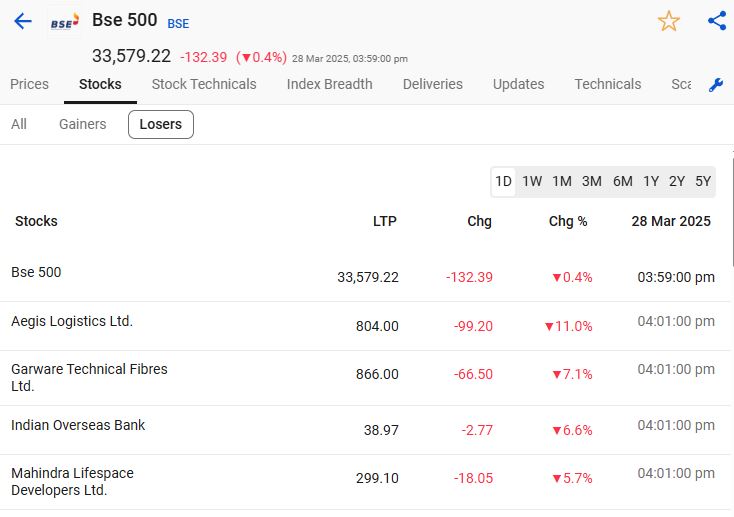Viewport: 734px width, 517px height.
Task: Click the back arrow icon
Action: pyautogui.click(x=23, y=21)
